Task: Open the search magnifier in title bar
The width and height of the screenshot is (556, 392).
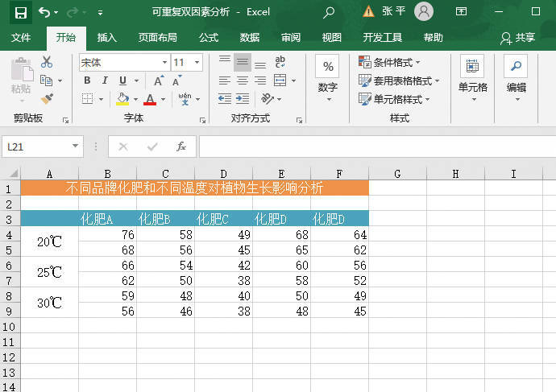Action: point(328,12)
